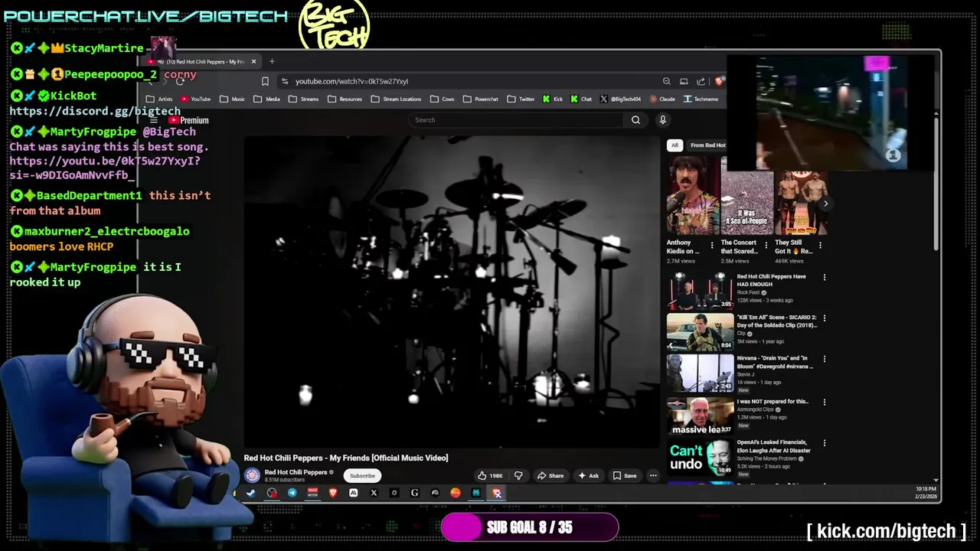Bookmark this page with the bookmark icon
Screen dimensions: 980x551
[x=265, y=81]
